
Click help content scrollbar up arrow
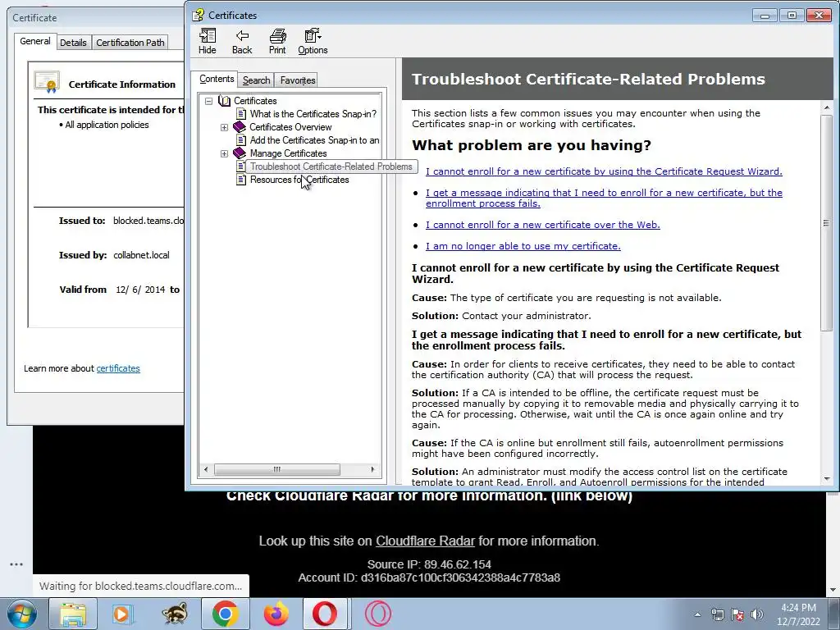click(827, 107)
